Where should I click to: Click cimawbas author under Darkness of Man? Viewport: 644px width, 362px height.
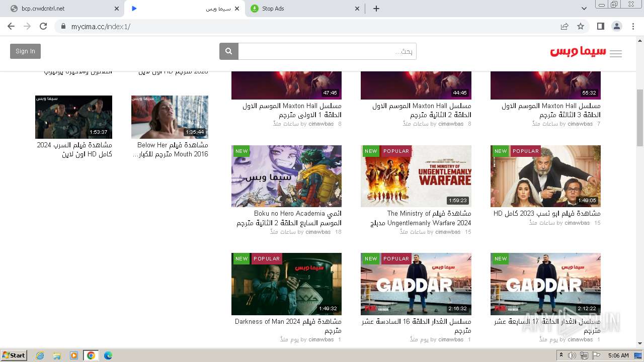(321, 340)
